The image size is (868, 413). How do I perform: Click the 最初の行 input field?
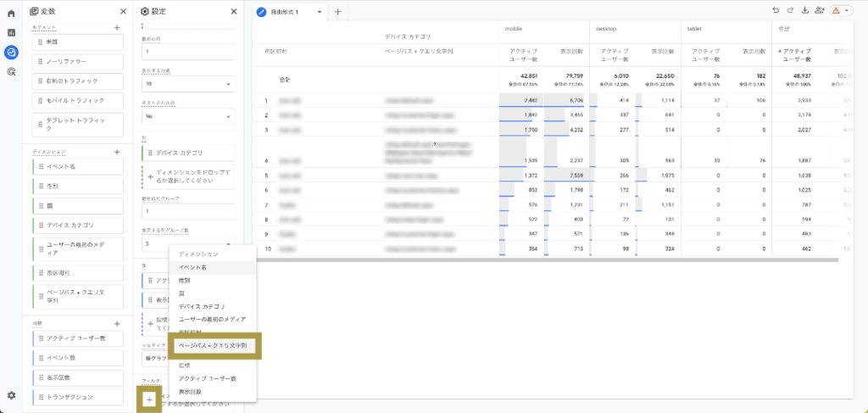[188, 52]
